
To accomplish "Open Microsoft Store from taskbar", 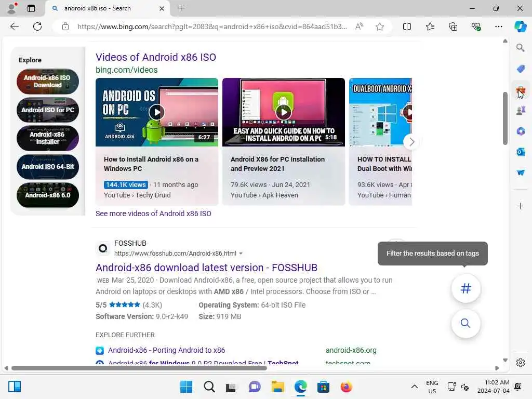I will coord(323,387).
